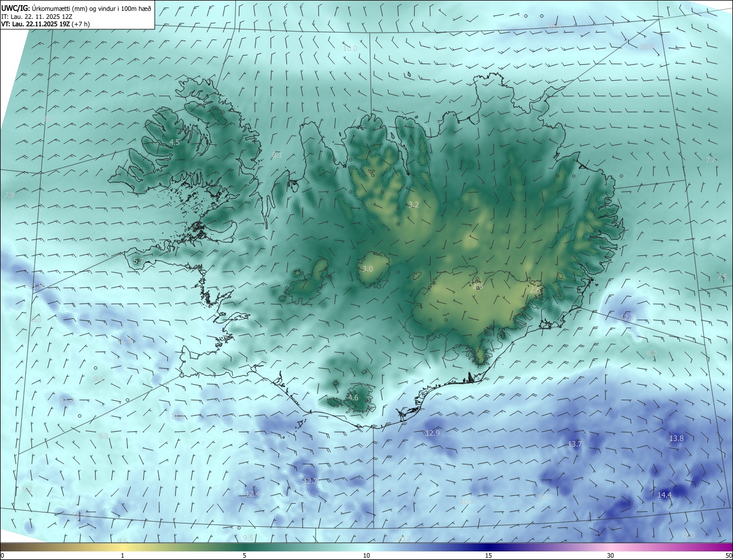Screen dimensions: 733x560
Task: Click the legend tick label 1
Action: click(123, 555)
